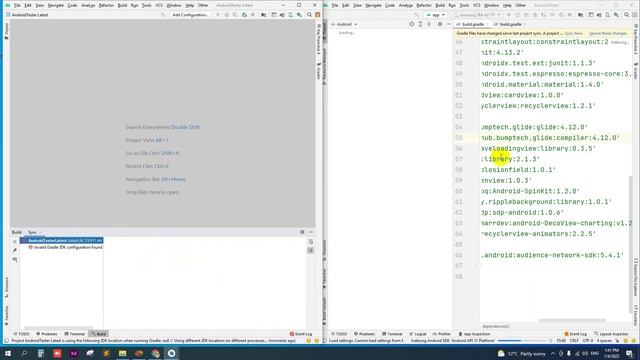Click project panel gear options icon
Viewport: 640px width, 360px height.
(x=440, y=24)
